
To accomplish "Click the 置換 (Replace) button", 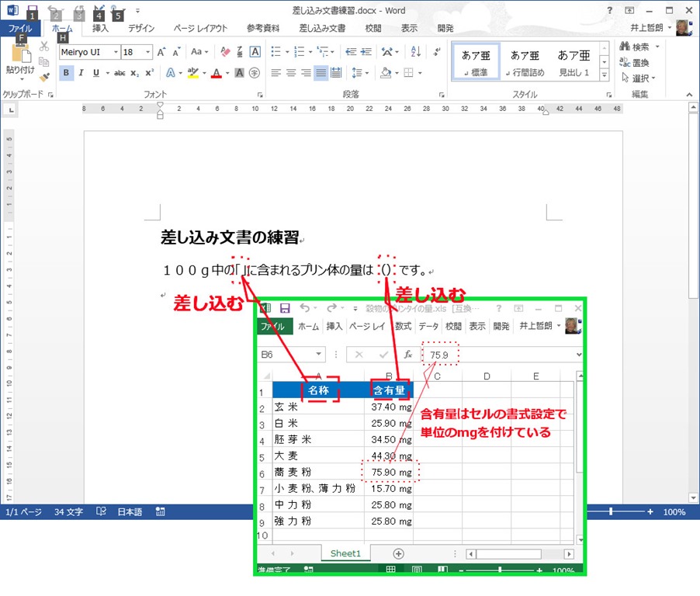I will pos(640,62).
